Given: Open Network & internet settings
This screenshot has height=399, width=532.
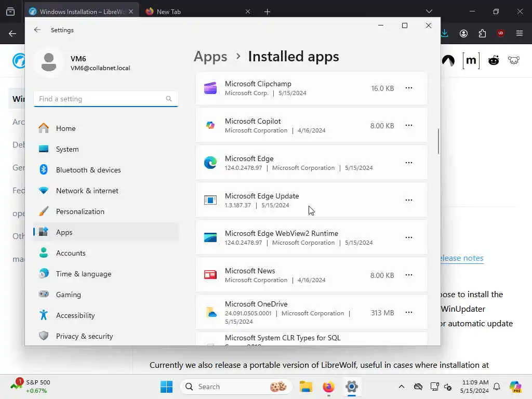Looking at the screenshot, I should 106,191.
